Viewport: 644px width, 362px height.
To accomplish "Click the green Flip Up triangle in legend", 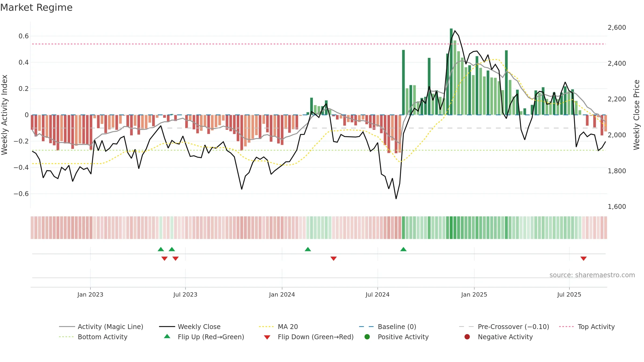I will click(167, 336).
